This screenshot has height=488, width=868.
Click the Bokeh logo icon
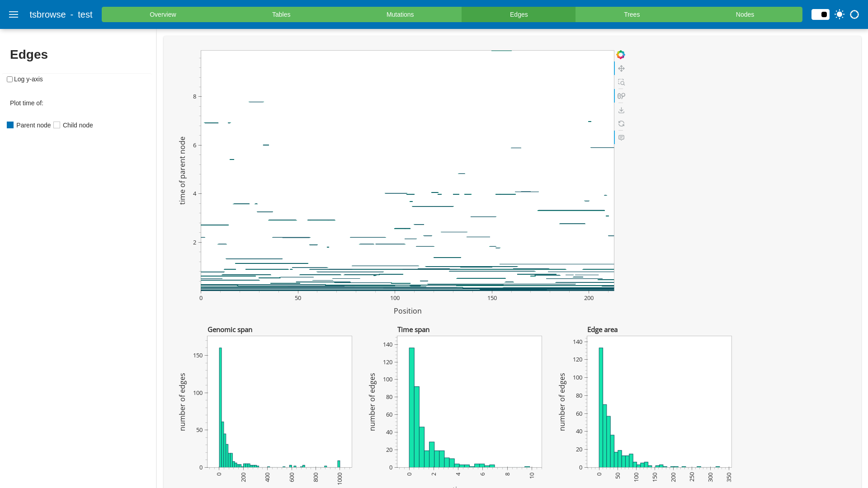tap(621, 55)
